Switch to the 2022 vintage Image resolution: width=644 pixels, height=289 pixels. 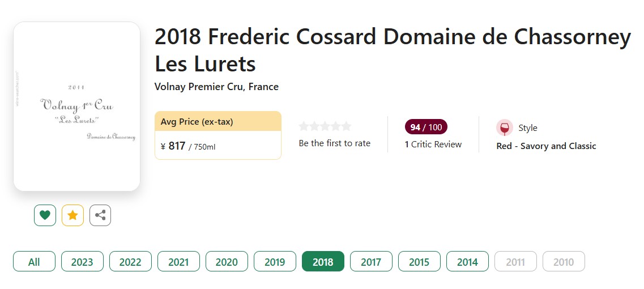[x=130, y=262]
